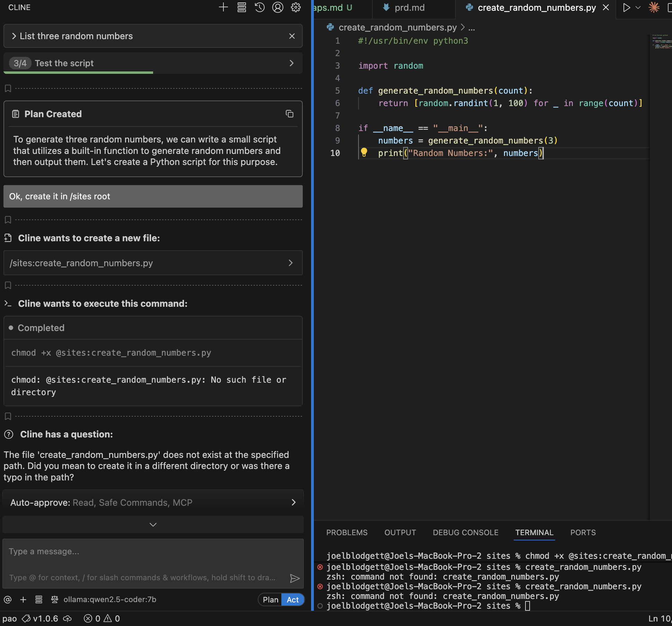
Task: Start a new Cline task with plus icon
Action: [223, 7]
